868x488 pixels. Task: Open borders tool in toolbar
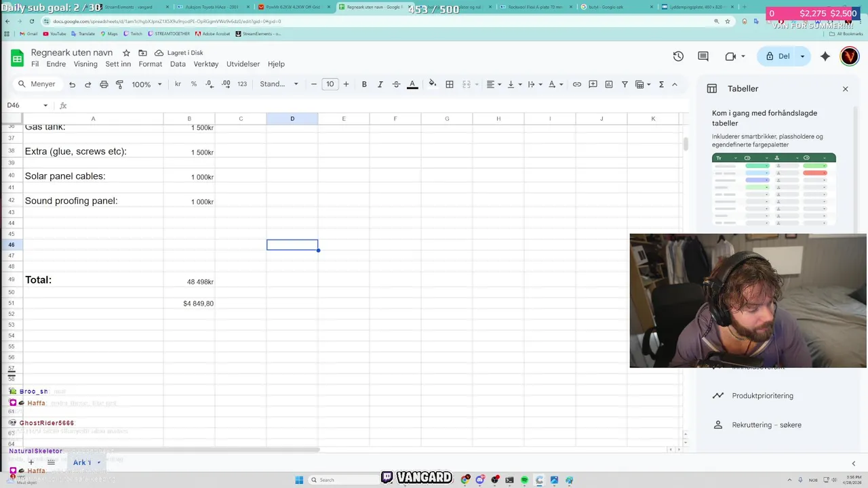(x=449, y=84)
